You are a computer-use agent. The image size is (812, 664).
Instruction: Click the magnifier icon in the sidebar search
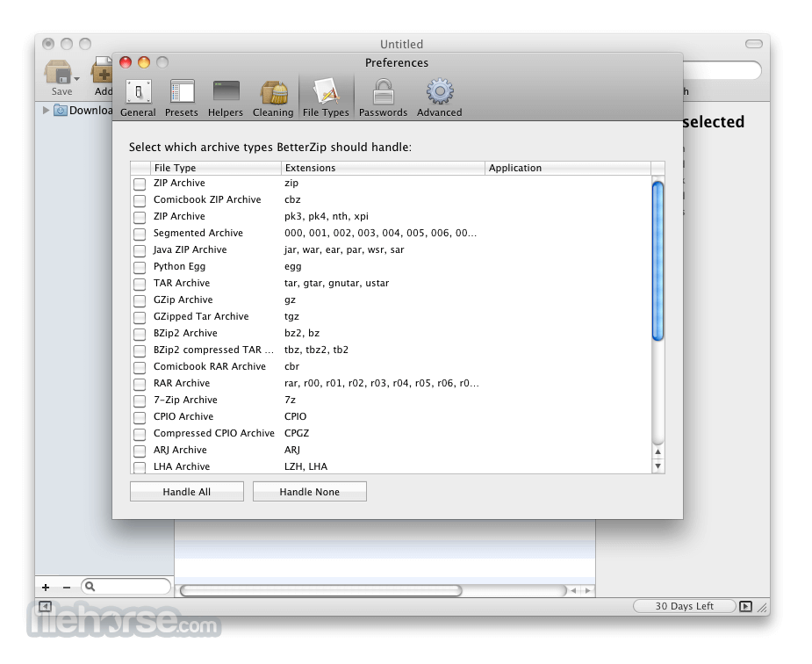click(x=90, y=587)
